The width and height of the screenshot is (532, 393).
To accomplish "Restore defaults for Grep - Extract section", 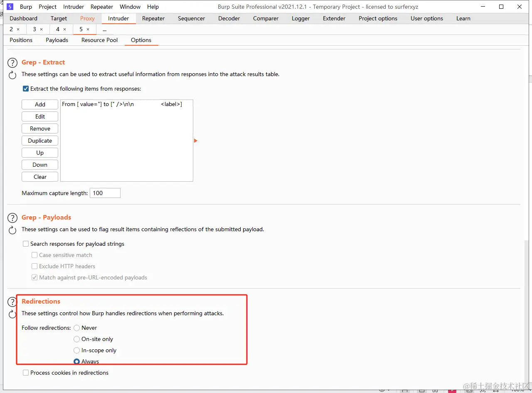I will point(12,76).
